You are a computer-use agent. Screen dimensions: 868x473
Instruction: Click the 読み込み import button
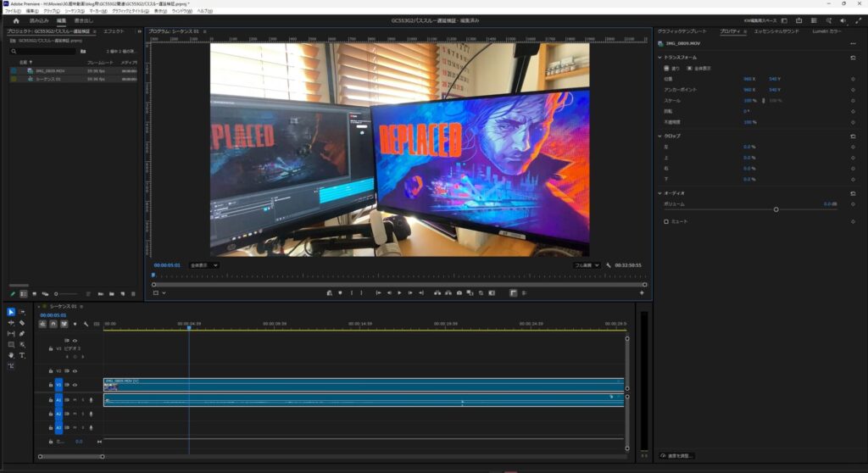pos(39,20)
